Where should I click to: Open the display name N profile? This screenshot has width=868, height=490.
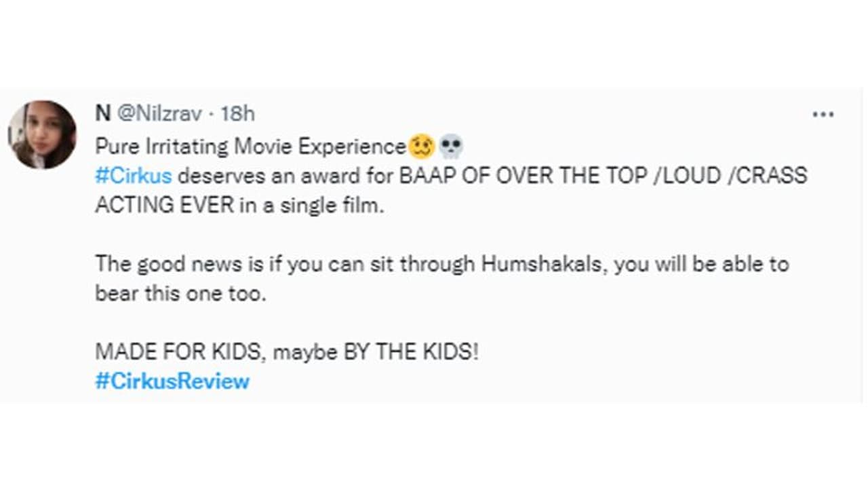(102, 114)
